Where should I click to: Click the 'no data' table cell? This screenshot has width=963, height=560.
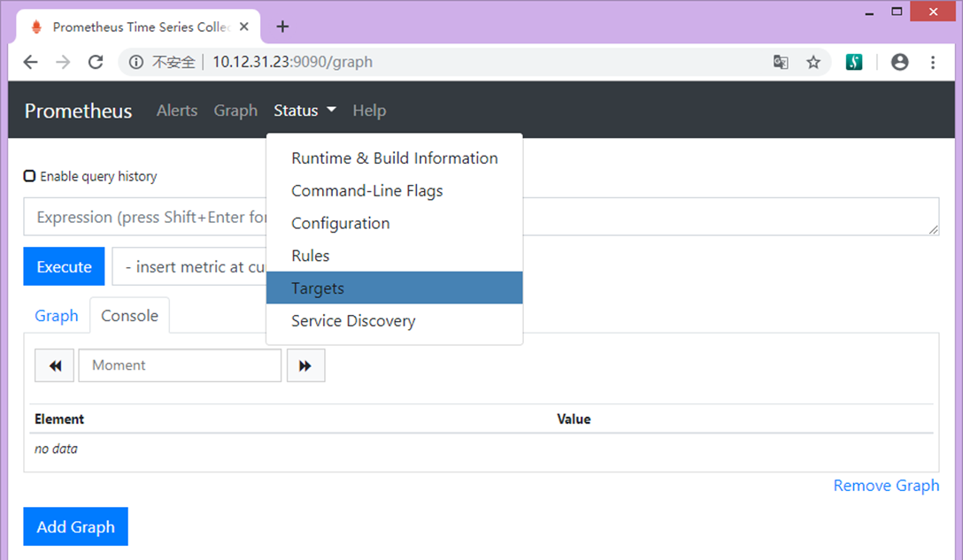click(x=56, y=449)
